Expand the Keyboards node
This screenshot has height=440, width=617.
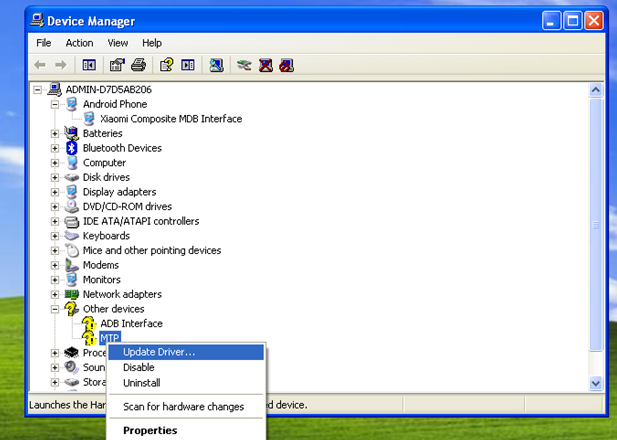click(x=55, y=236)
